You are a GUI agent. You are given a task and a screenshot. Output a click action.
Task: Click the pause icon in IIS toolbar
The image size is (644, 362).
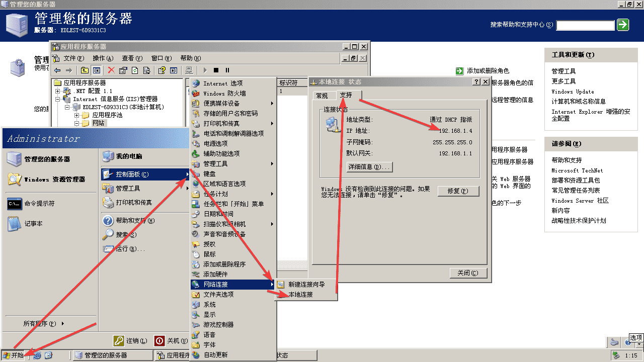[227, 70]
